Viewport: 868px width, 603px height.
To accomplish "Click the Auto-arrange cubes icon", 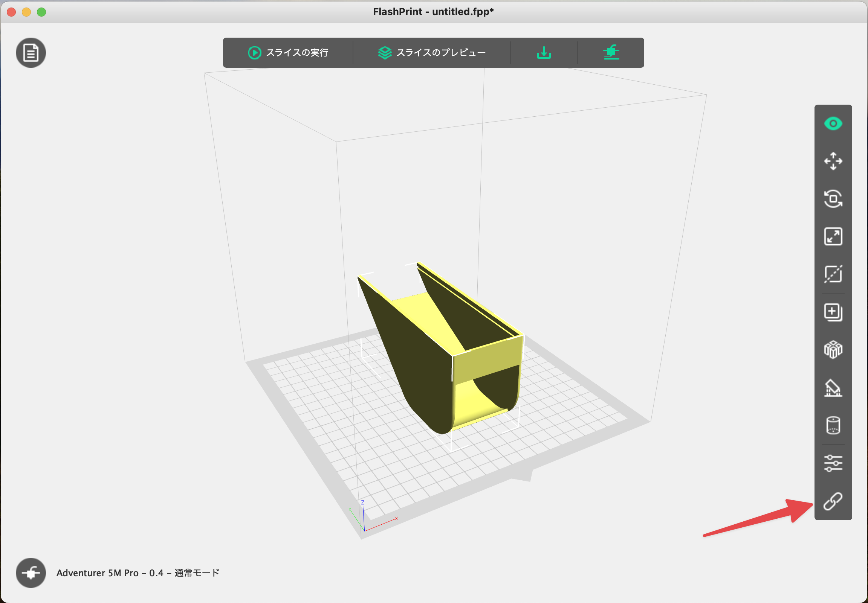I will pos(833,350).
